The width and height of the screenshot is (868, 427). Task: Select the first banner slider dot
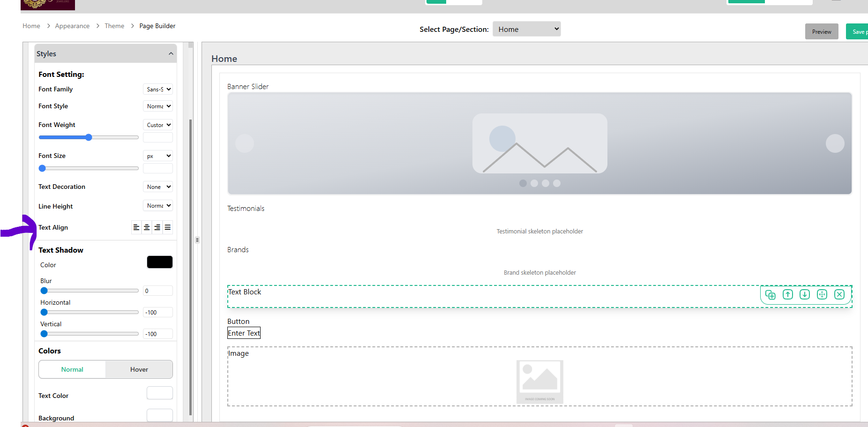pyautogui.click(x=523, y=183)
